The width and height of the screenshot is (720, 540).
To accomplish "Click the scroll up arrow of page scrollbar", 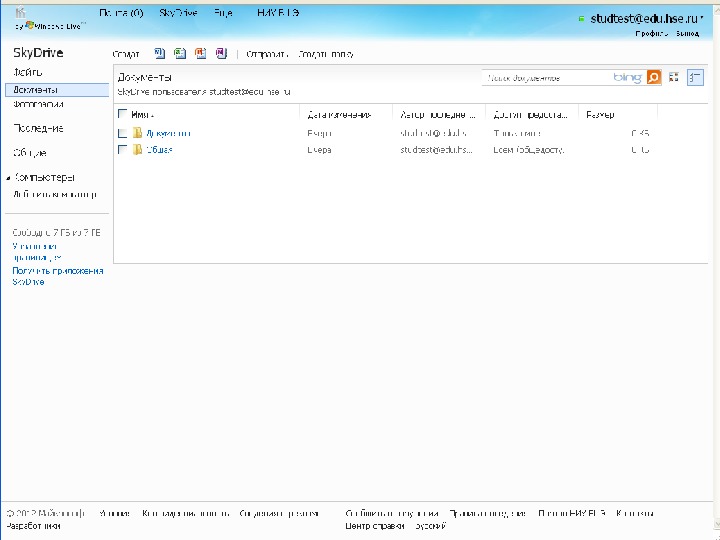I will pyautogui.click(x=717, y=9).
